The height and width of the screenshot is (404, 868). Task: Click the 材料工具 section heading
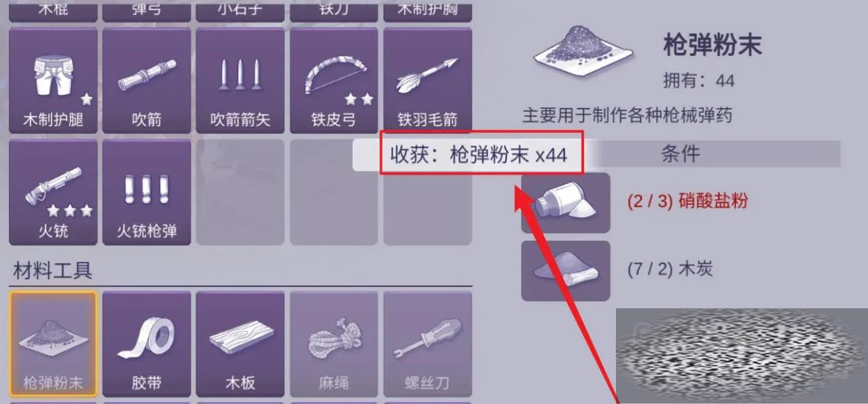pos(53,271)
